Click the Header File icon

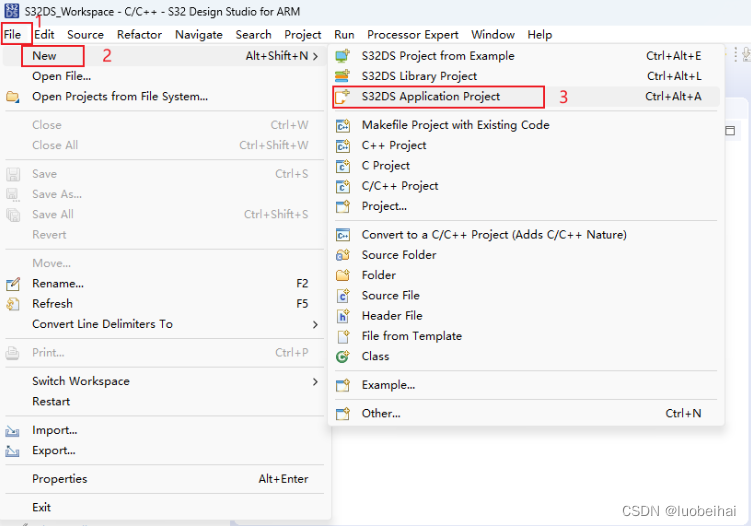tap(343, 316)
